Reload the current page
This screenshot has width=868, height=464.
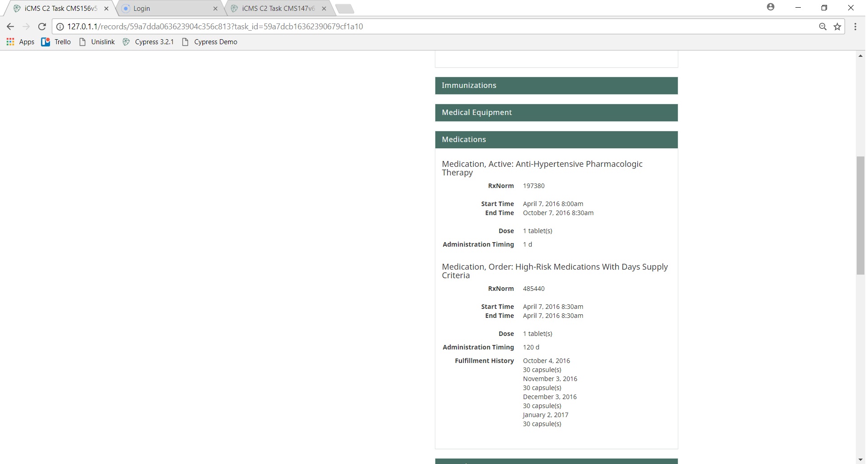(x=42, y=27)
